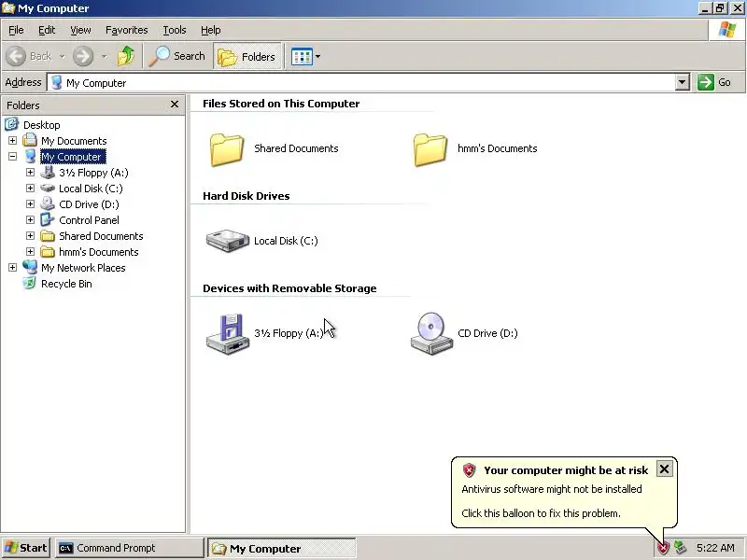Image resolution: width=747 pixels, height=560 pixels.
Task: Click the Recycle Bin tree icon
Action: 30,284
